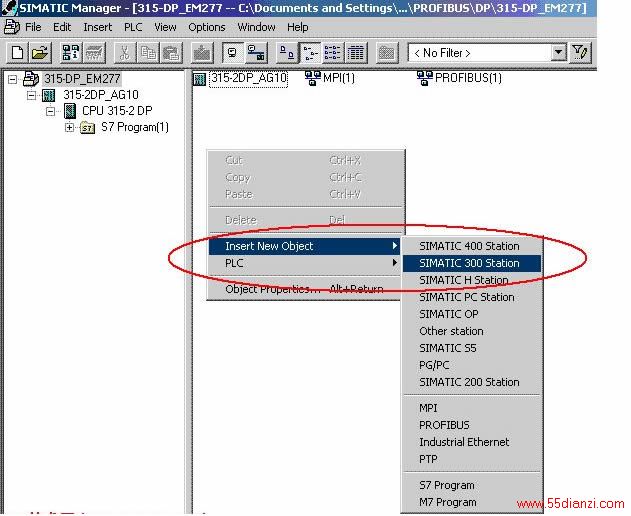Collapse the CPU 315-2 DP node
Screen dimensions: 631x516
tap(50, 111)
